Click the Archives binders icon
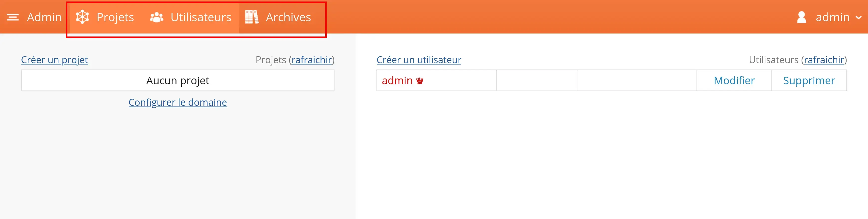This screenshot has width=868, height=219. pos(252,17)
